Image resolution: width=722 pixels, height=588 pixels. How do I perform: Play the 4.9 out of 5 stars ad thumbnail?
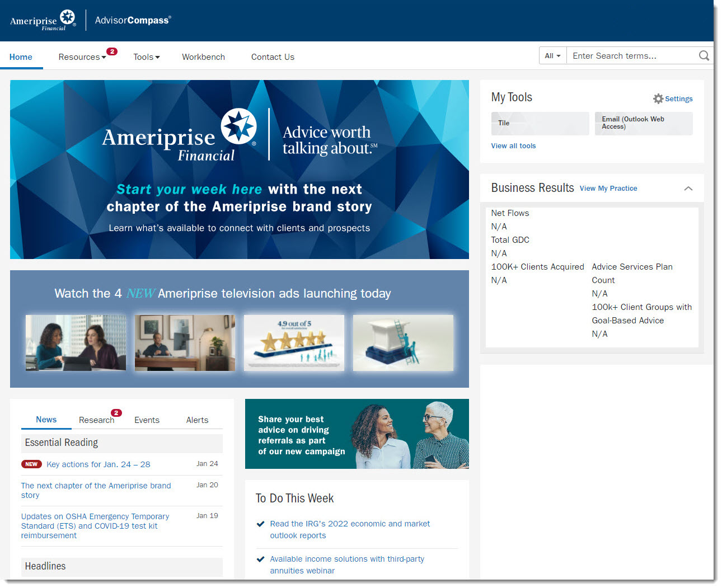coord(294,342)
